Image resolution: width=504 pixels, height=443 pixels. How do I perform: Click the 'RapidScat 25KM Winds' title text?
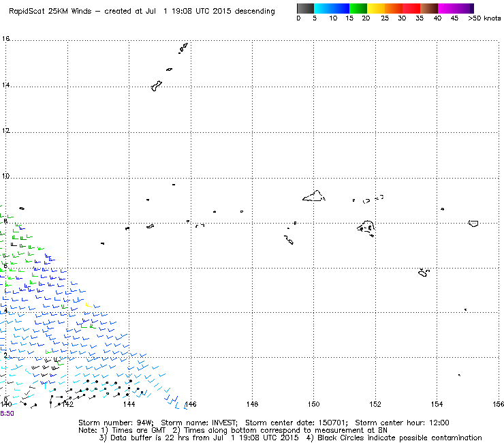click(x=50, y=12)
